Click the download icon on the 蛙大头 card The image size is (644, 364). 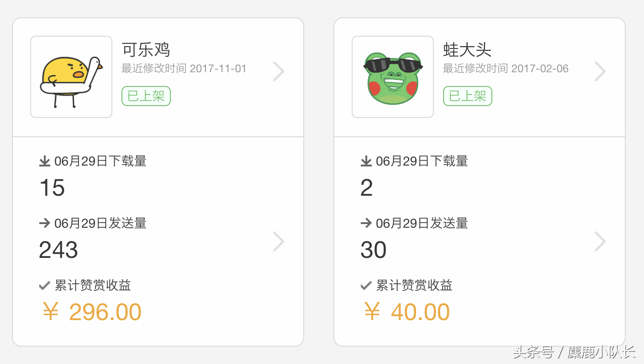point(366,161)
